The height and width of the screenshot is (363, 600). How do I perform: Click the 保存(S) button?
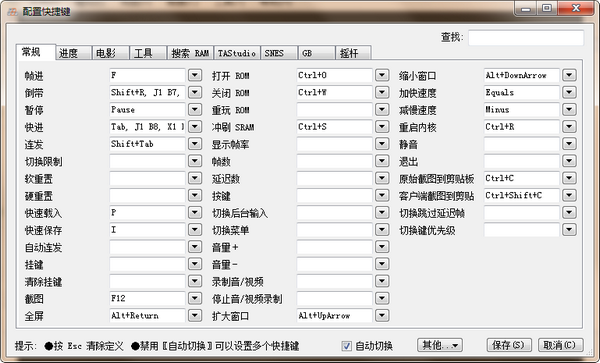tap(509, 345)
